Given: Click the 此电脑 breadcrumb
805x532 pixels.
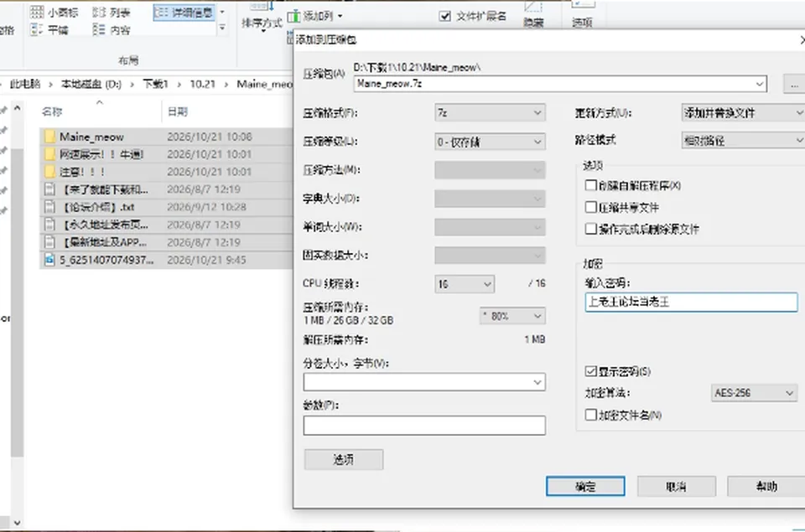Looking at the screenshot, I should click(25, 84).
